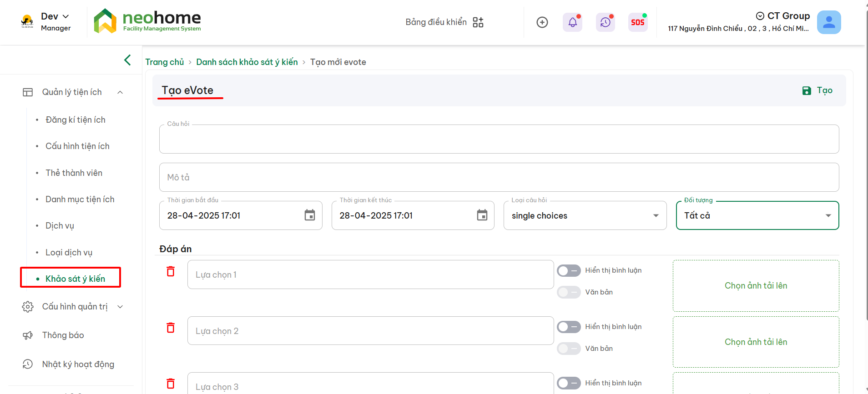Open Danh mục tiện ích menu item
Screen dimensions: 868x394
coord(80,199)
